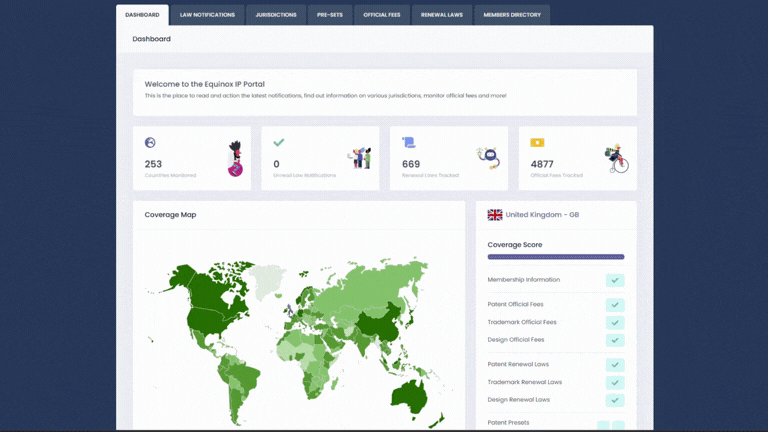Click the United States on the map
The width and height of the screenshot is (768, 432).
(x=211, y=321)
